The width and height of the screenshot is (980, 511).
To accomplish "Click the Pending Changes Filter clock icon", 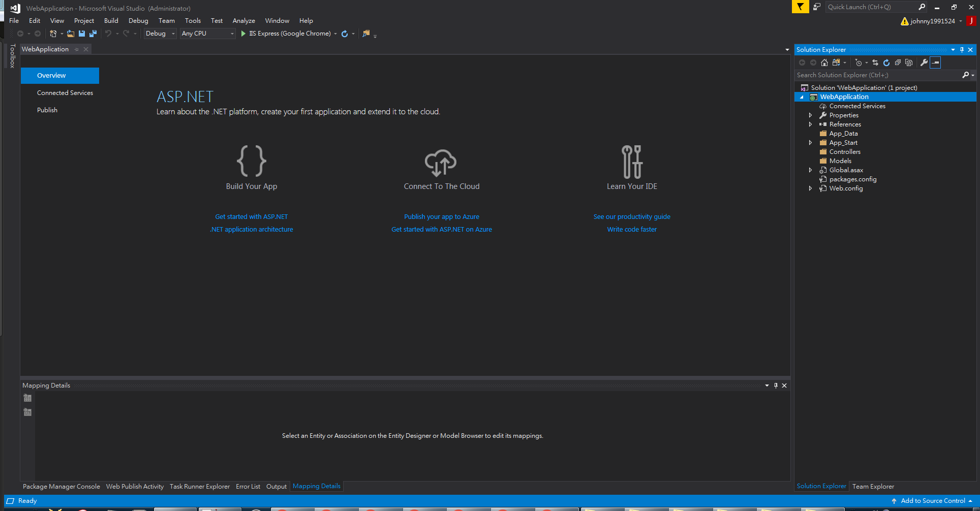I will pos(859,62).
